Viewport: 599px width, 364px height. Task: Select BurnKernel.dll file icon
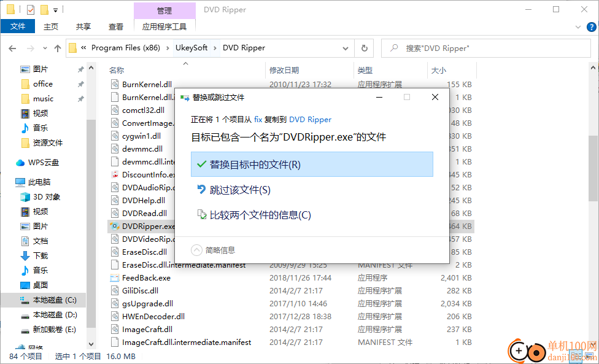114,84
